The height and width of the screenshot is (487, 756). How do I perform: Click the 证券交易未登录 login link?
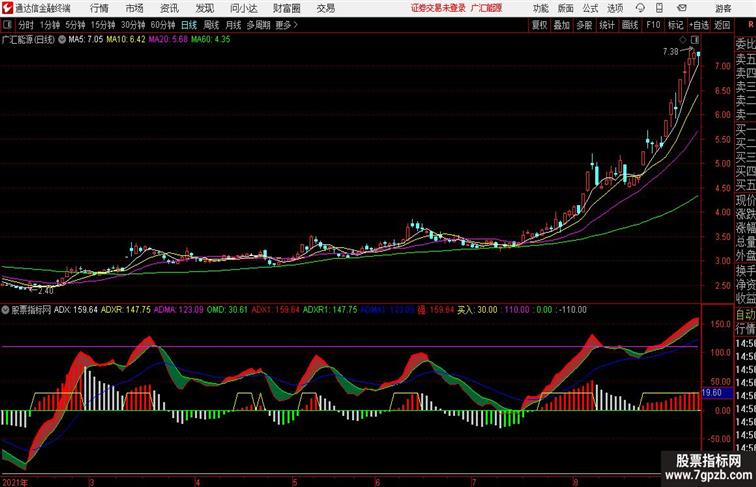438,8
